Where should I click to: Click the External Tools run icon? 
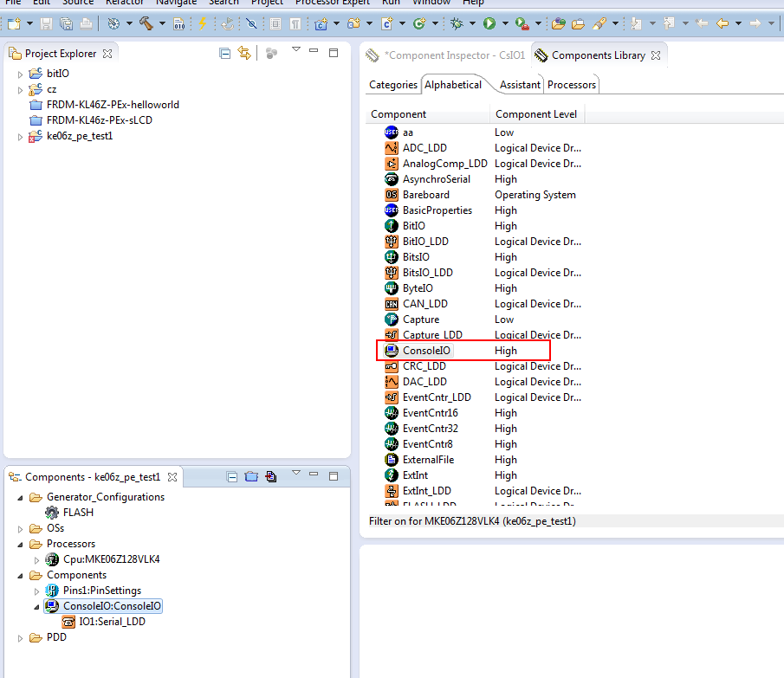[x=522, y=23]
